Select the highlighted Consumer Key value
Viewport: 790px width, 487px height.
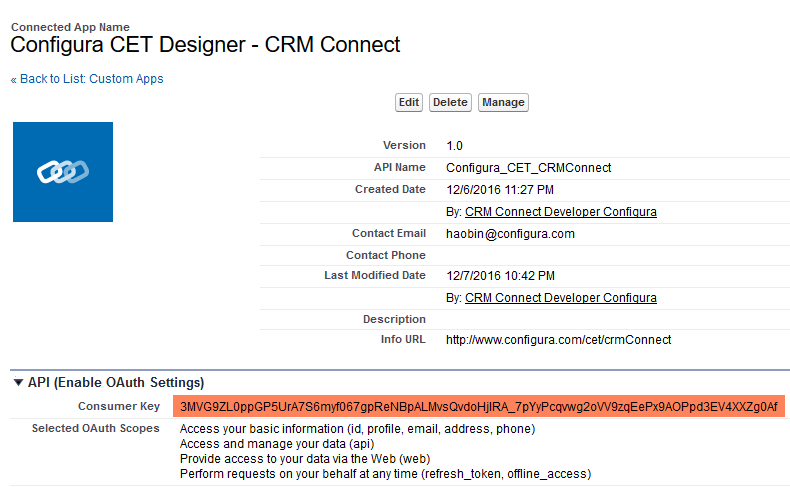tap(479, 406)
